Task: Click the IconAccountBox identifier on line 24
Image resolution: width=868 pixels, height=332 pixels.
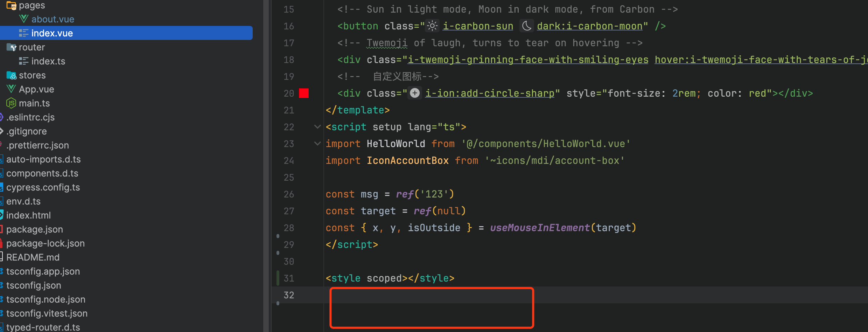Action: tap(407, 160)
